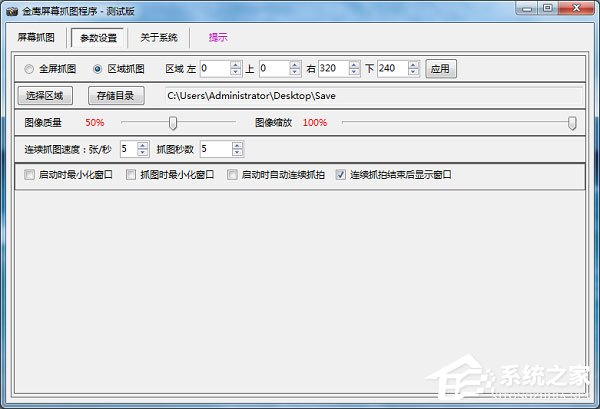This screenshot has width=600, height=409.
Task: Click the 图像质量 slider handle
Action: [173, 123]
